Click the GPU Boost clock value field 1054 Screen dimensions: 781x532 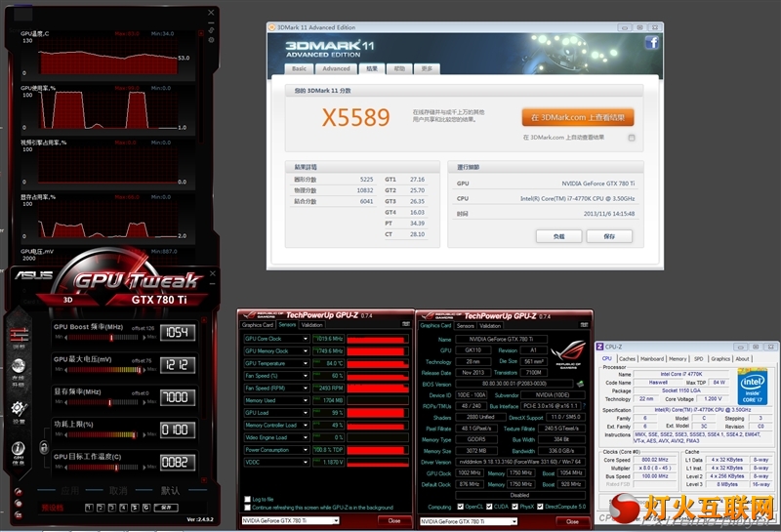178,332
